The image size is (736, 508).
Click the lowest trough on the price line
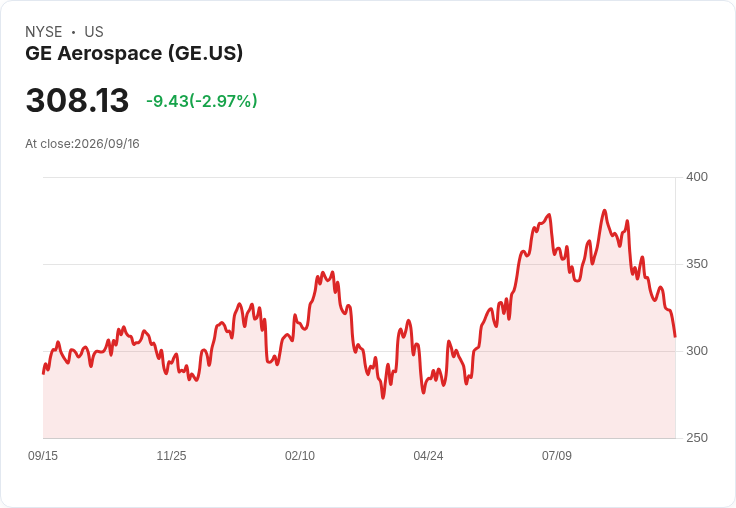(x=383, y=398)
